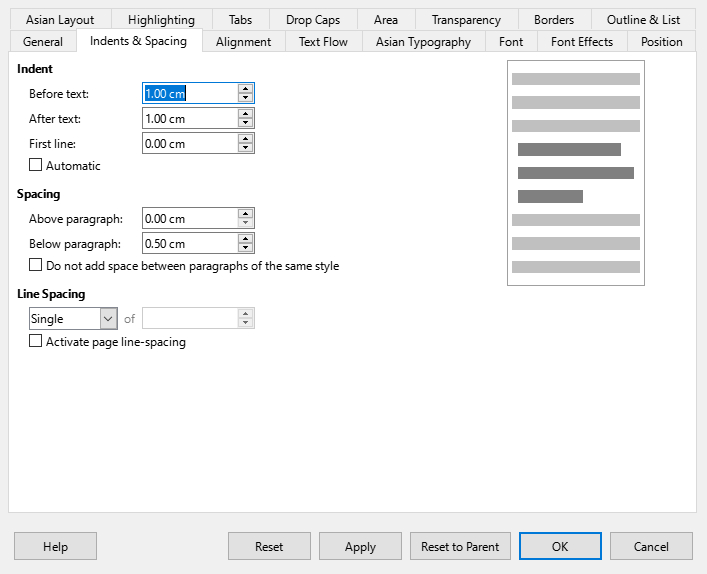Screen dimensions: 707x574
Task: Open the Asian Typography tab
Action: click(423, 41)
